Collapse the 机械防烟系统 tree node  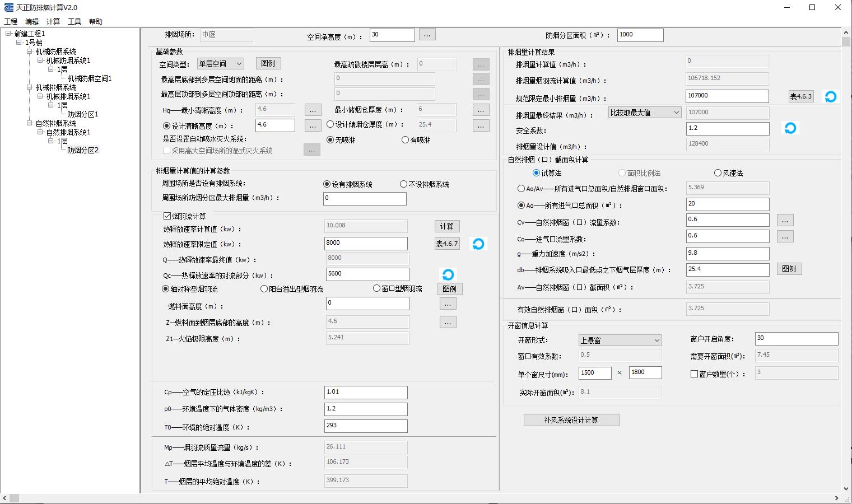click(x=30, y=52)
